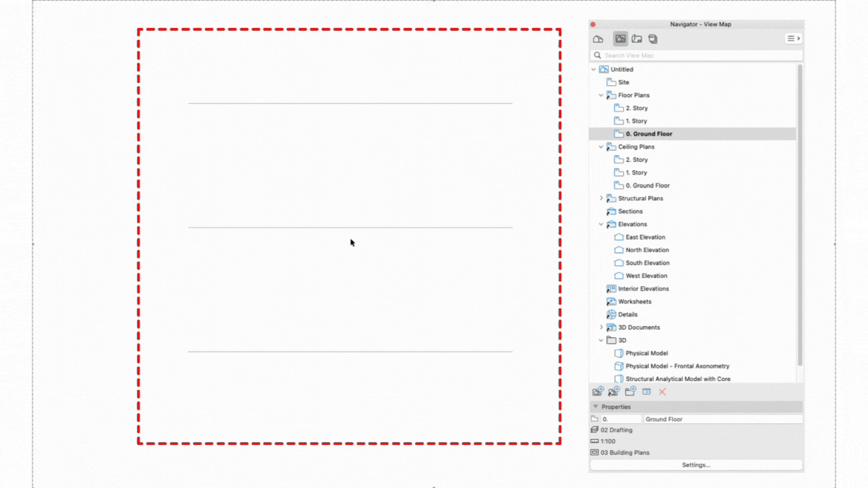Image resolution: width=868 pixels, height=488 pixels.
Task: Select the Interior Elevations folder
Action: point(643,289)
